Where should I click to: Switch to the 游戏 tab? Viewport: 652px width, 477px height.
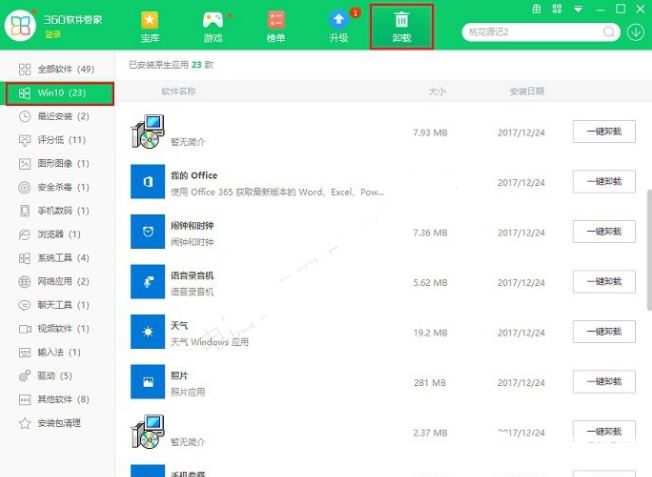pyautogui.click(x=213, y=27)
